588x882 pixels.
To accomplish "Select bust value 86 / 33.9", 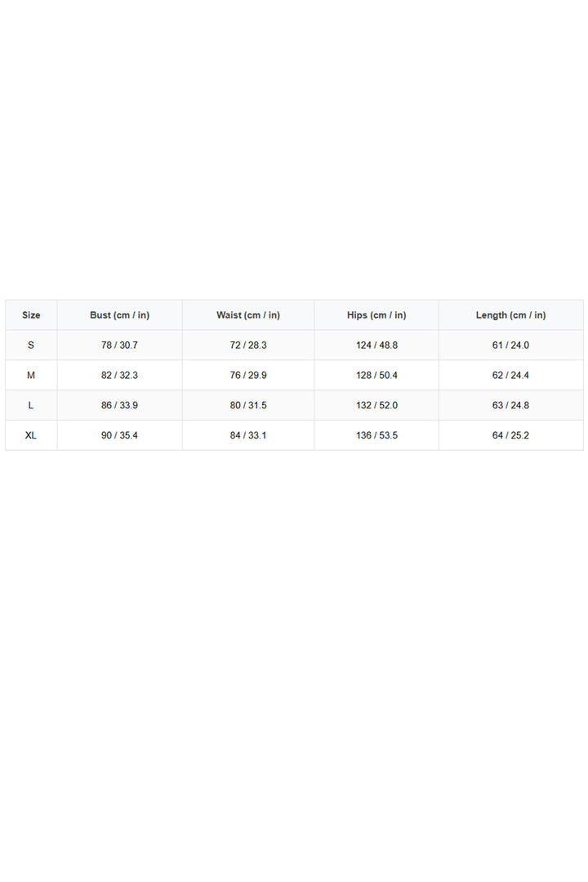I will pos(119,405).
